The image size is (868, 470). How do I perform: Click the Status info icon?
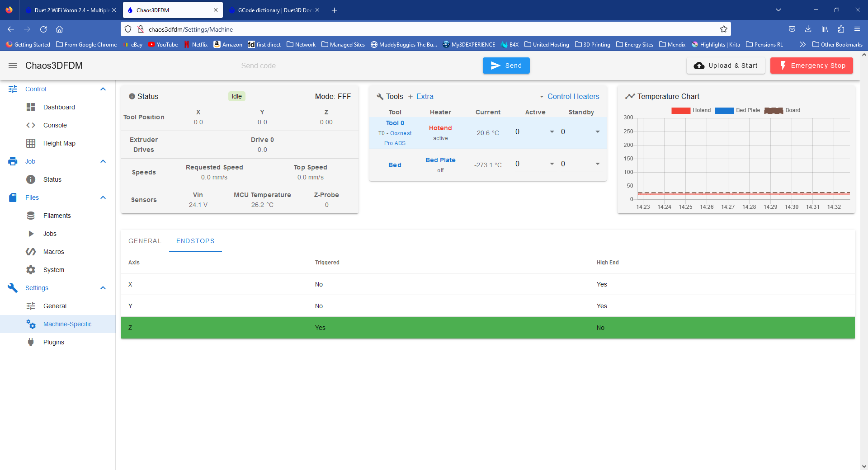(x=132, y=97)
